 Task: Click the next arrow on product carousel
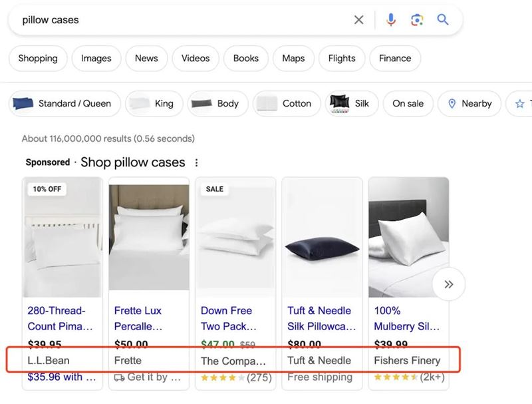[448, 285]
